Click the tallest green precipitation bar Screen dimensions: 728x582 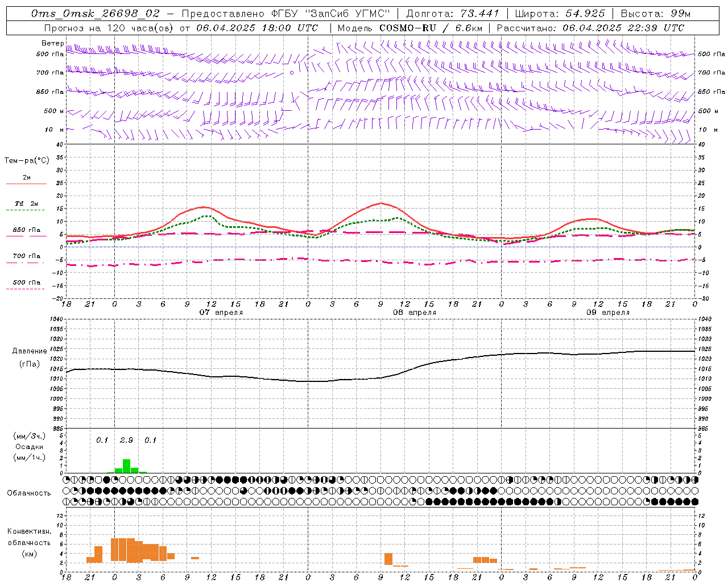pos(126,466)
